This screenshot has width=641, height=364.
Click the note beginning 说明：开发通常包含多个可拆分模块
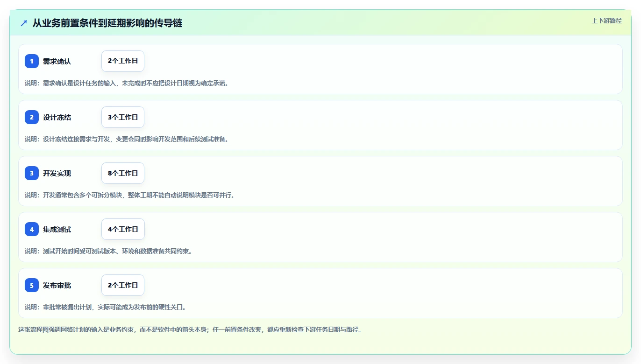131,195
